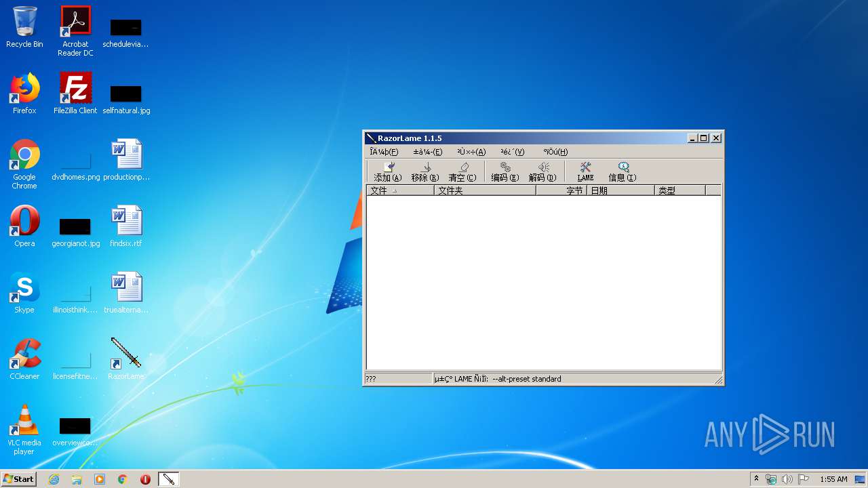Click the 添加(A) add files toolbar icon
Screen dimensions: 868x488
point(388,171)
